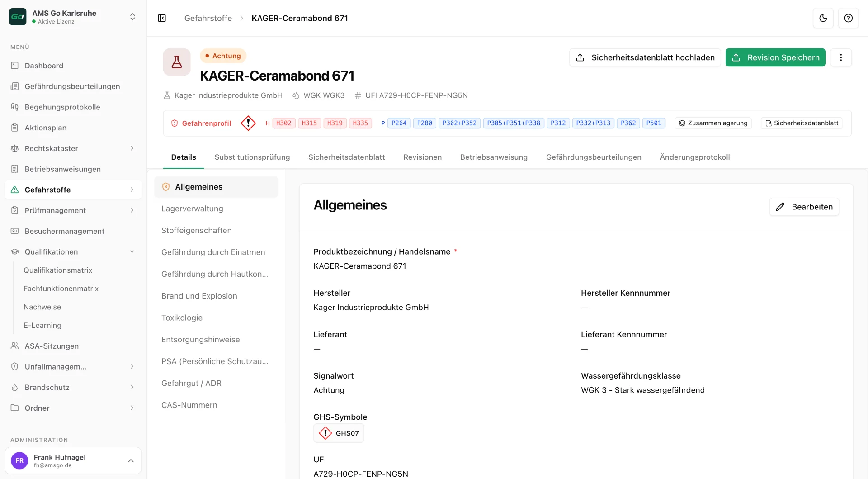Collapse the Qualifikationen submenu
868x479 pixels.
click(x=132, y=252)
